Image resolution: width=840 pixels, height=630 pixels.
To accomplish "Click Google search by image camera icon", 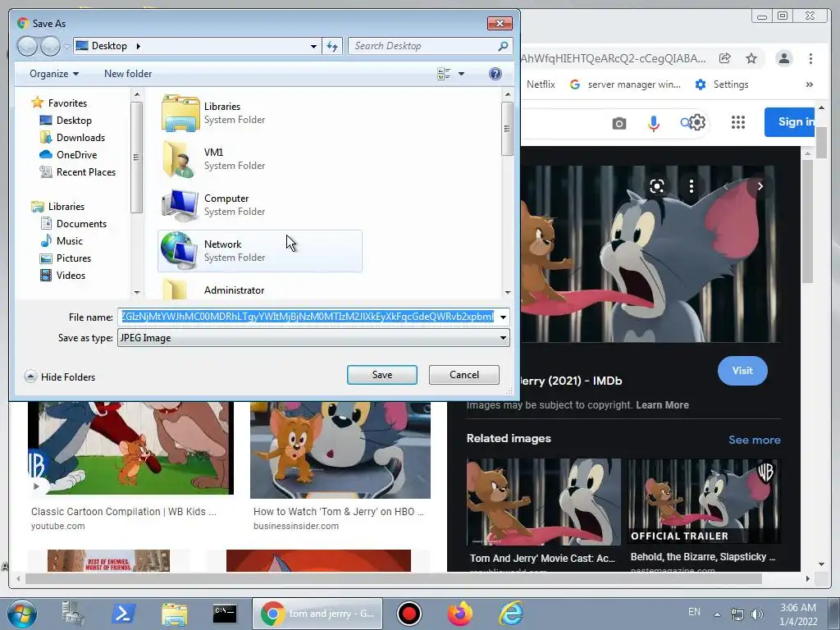I will [619, 123].
